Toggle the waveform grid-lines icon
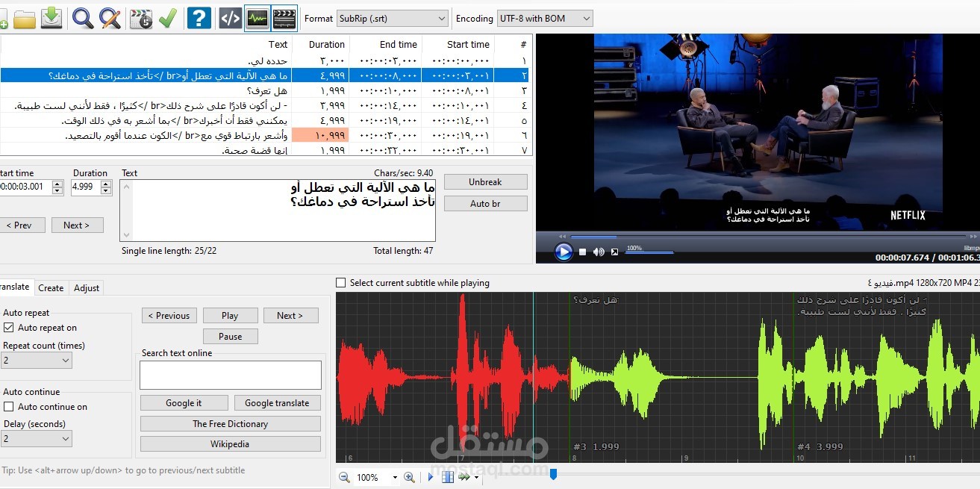980x489 pixels. click(x=448, y=477)
